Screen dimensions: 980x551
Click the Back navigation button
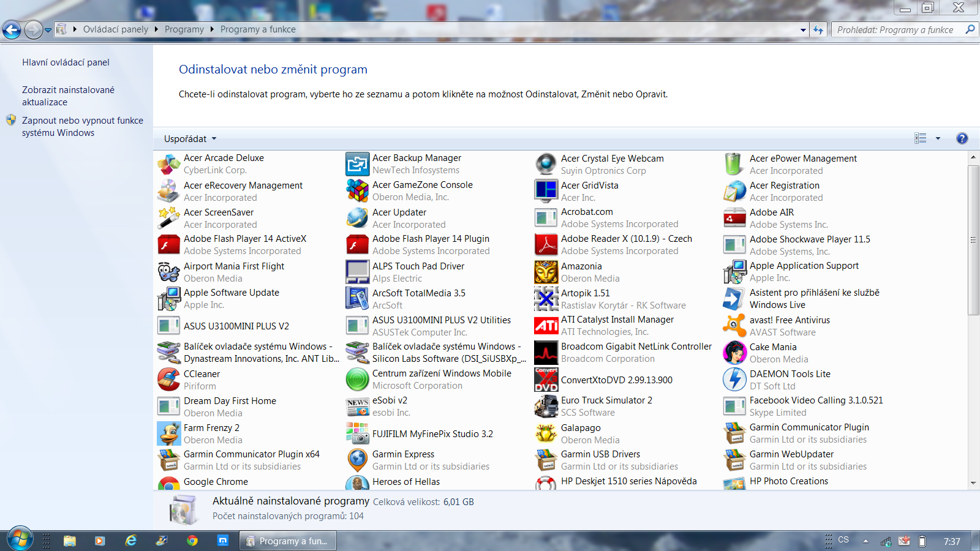tap(12, 29)
